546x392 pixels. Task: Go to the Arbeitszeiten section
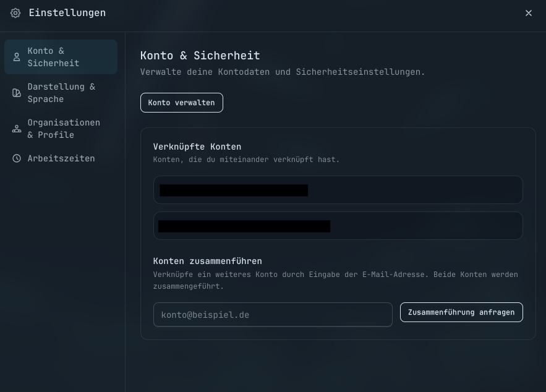coord(61,158)
